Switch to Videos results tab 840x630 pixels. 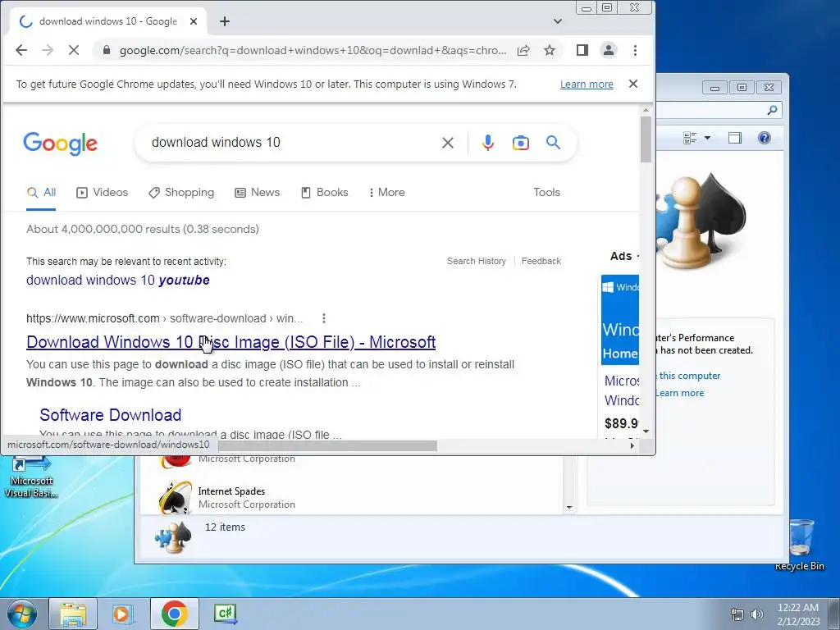[x=103, y=192]
